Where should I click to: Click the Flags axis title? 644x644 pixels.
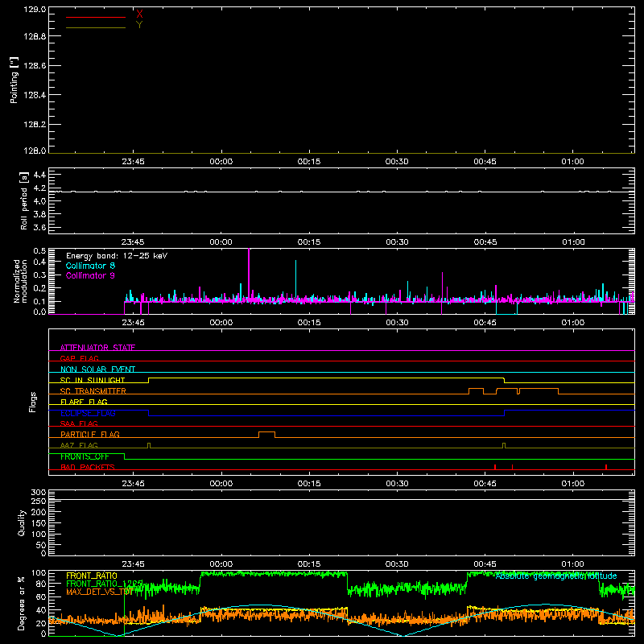[33, 402]
